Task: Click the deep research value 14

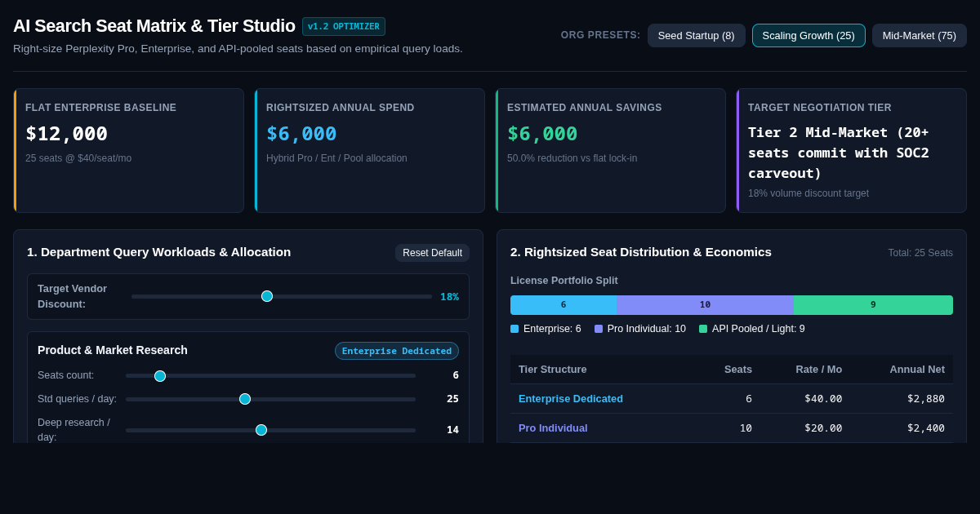Action: [x=452, y=430]
